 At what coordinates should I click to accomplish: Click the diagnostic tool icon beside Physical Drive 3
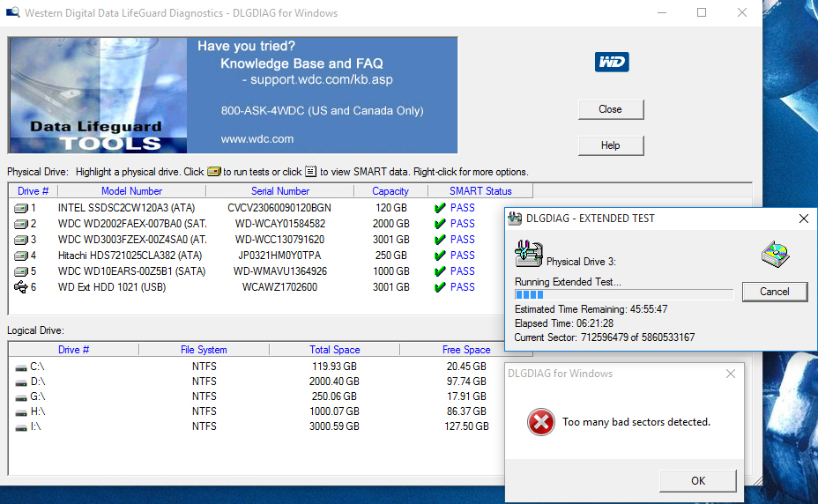(x=529, y=254)
